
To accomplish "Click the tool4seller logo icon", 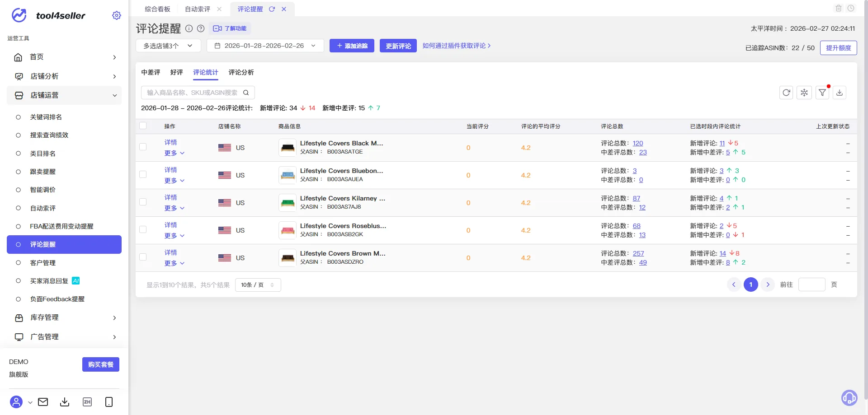I will pos(19,15).
